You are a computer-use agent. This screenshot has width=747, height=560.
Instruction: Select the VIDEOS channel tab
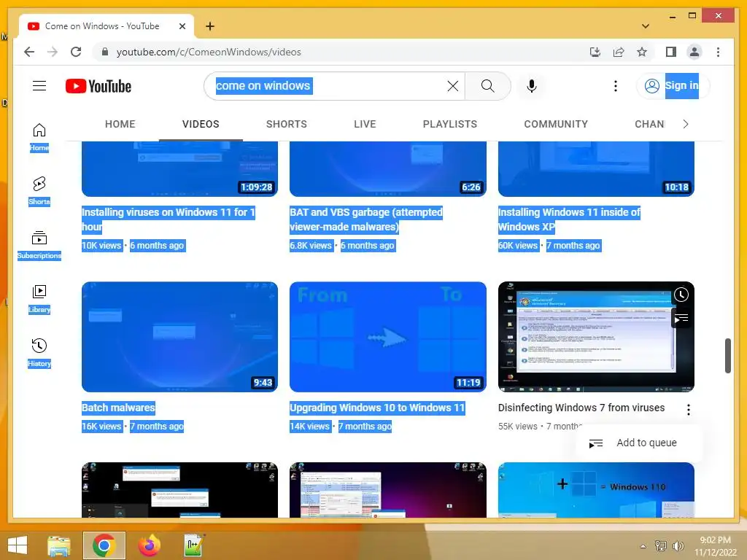pos(201,124)
